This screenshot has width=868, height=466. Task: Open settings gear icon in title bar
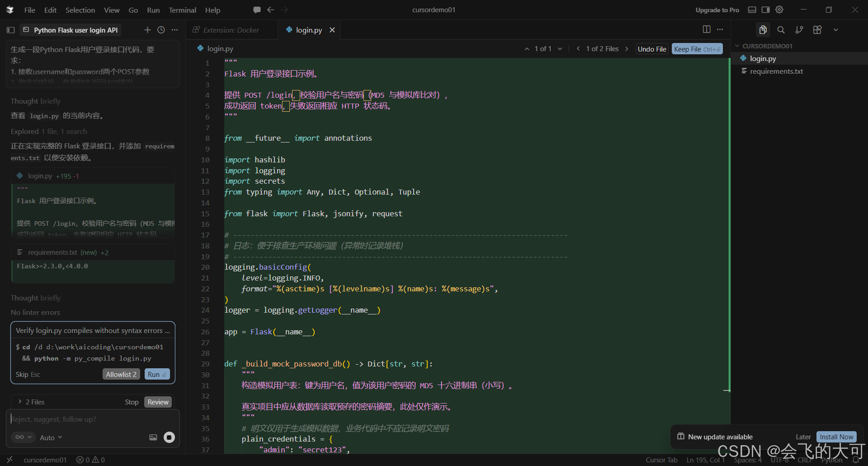click(x=779, y=10)
